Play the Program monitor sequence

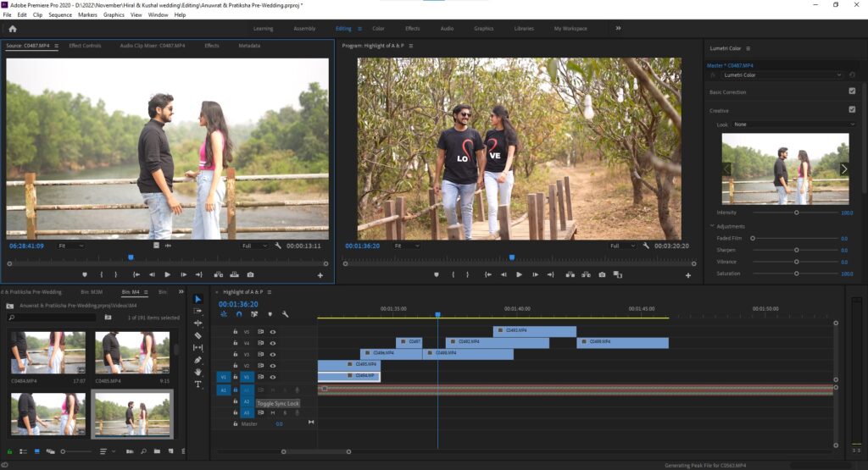point(519,274)
